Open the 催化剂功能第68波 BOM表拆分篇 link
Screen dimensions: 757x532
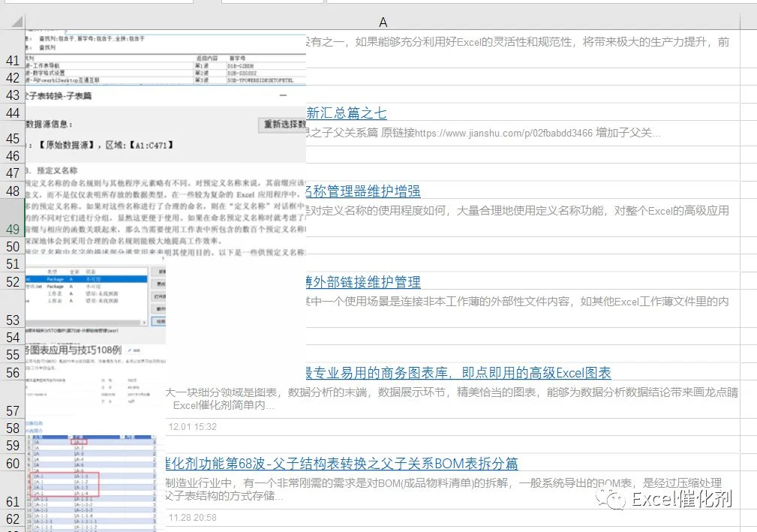click(341, 464)
